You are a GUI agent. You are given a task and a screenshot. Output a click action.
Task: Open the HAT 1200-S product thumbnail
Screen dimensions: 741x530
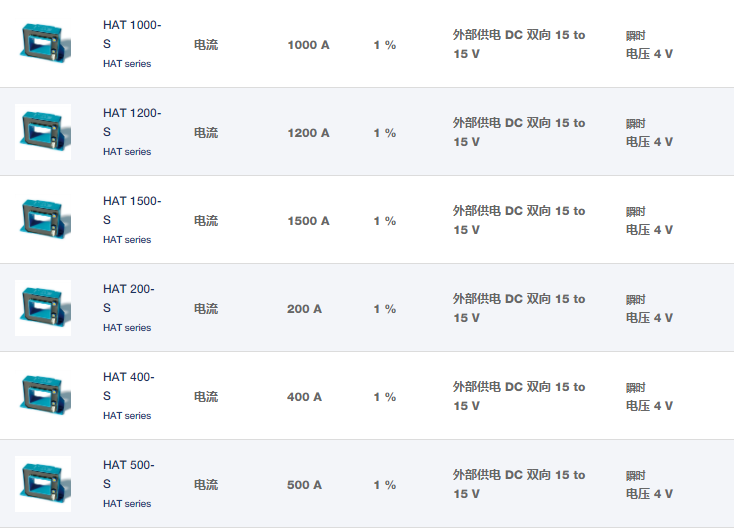pyautogui.click(x=43, y=132)
